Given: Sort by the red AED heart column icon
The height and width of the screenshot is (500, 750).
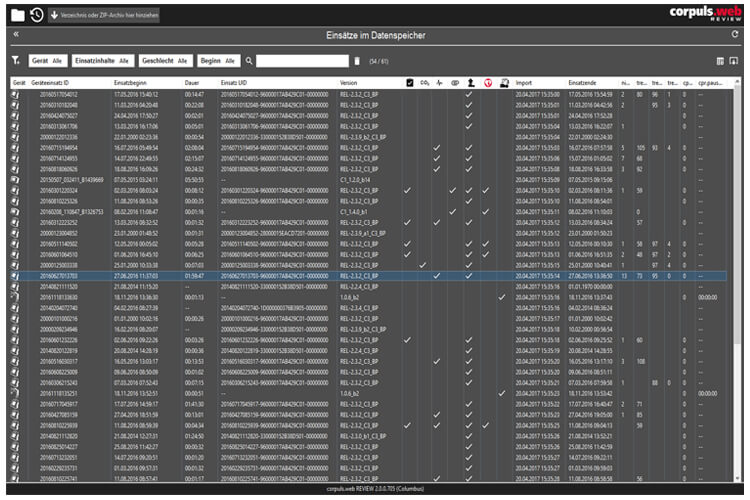Looking at the screenshot, I should [487, 83].
